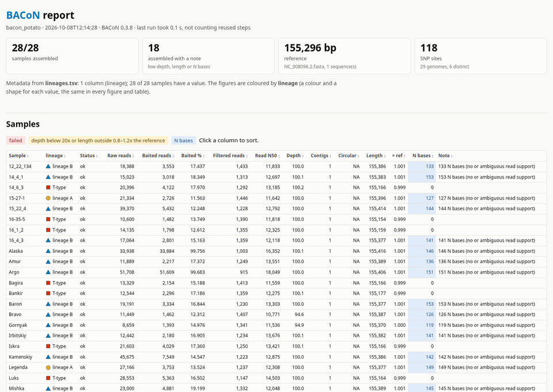Image resolution: width=553 pixels, height=392 pixels.
Task: Sort by Depth column header
Action: pyautogui.click(x=295, y=155)
